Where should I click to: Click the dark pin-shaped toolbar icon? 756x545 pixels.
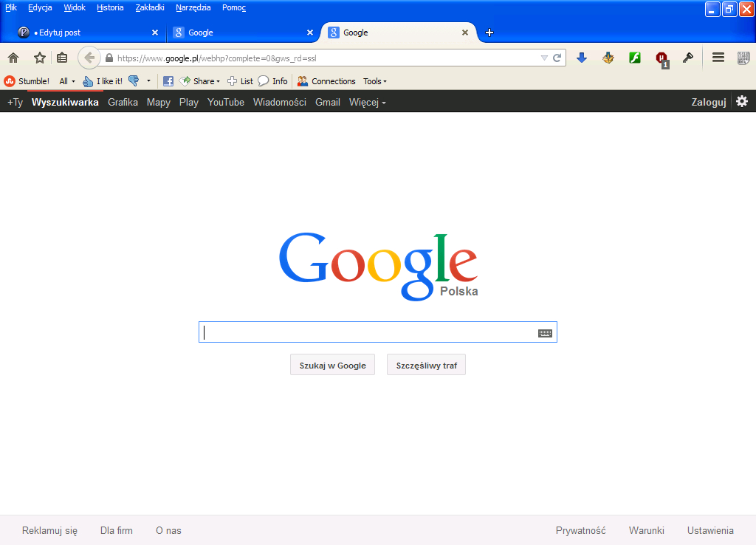coord(688,58)
